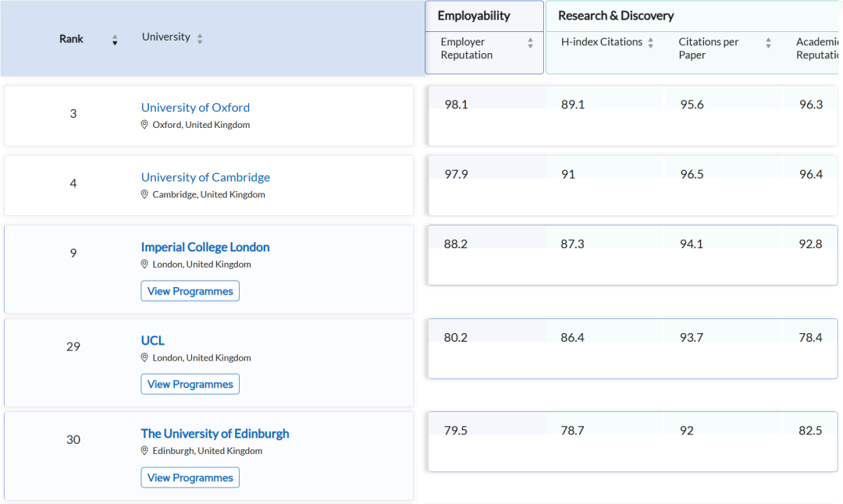Click Imperial's rank number 9
The image size is (843, 504).
[x=73, y=254]
